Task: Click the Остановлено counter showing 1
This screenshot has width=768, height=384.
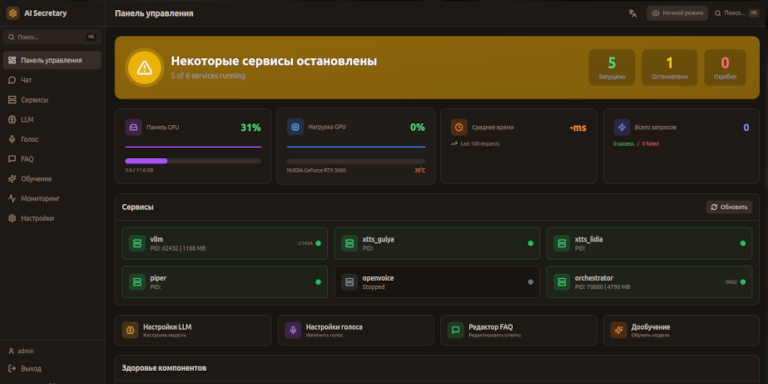Action: pos(670,68)
